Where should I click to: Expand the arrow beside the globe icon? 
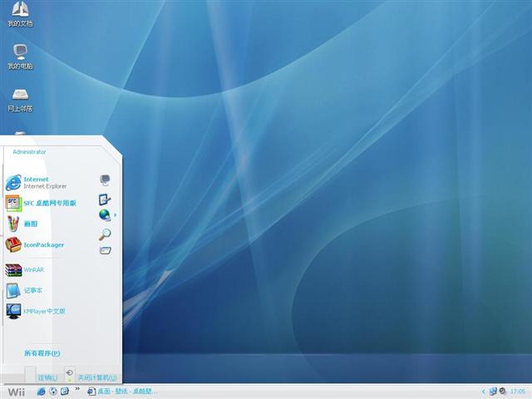click(x=116, y=215)
